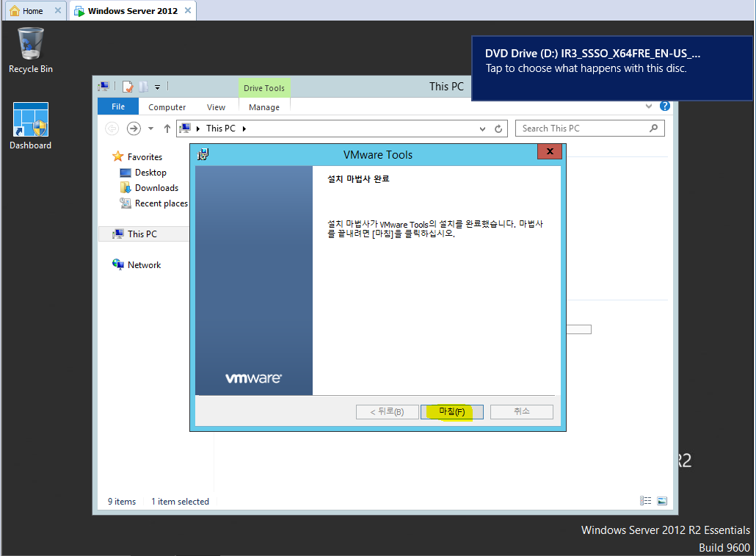Click the search magnifier icon

[x=654, y=129]
